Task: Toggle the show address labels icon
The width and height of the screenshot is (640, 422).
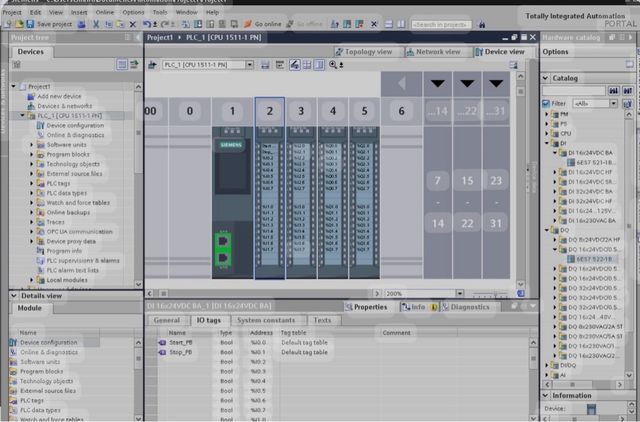Action: [x=295, y=65]
